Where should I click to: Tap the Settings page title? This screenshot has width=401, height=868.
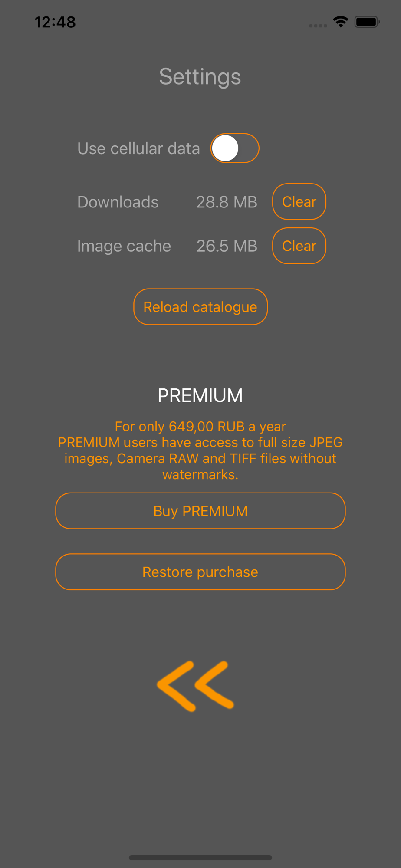coord(200,77)
